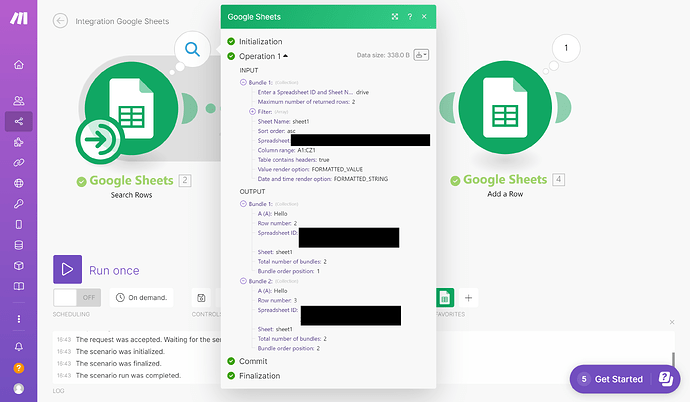Image resolution: width=690 pixels, height=402 pixels.
Task: Click Integration Google Sheets scenario title
Action: 122,21
